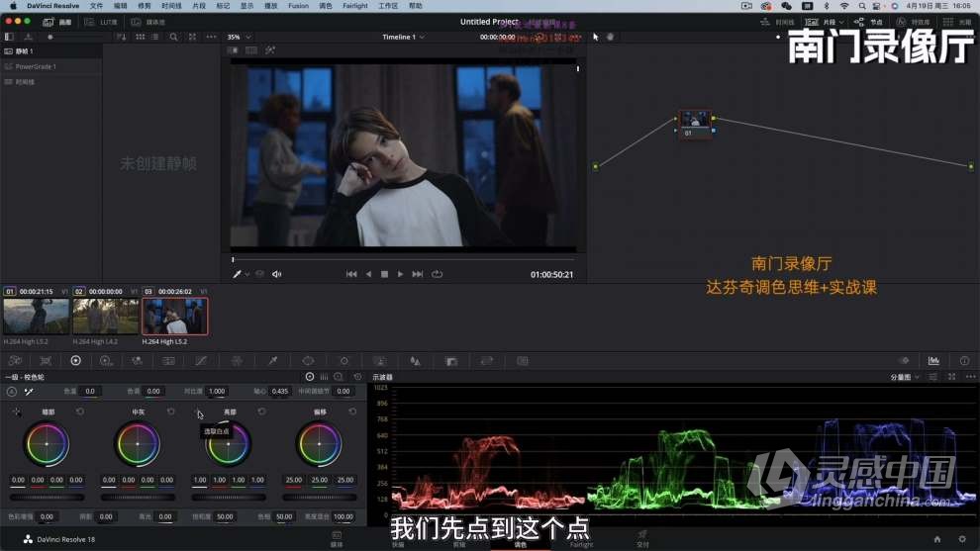
Task: Open the Color Wheels palette
Action: click(x=75, y=360)
